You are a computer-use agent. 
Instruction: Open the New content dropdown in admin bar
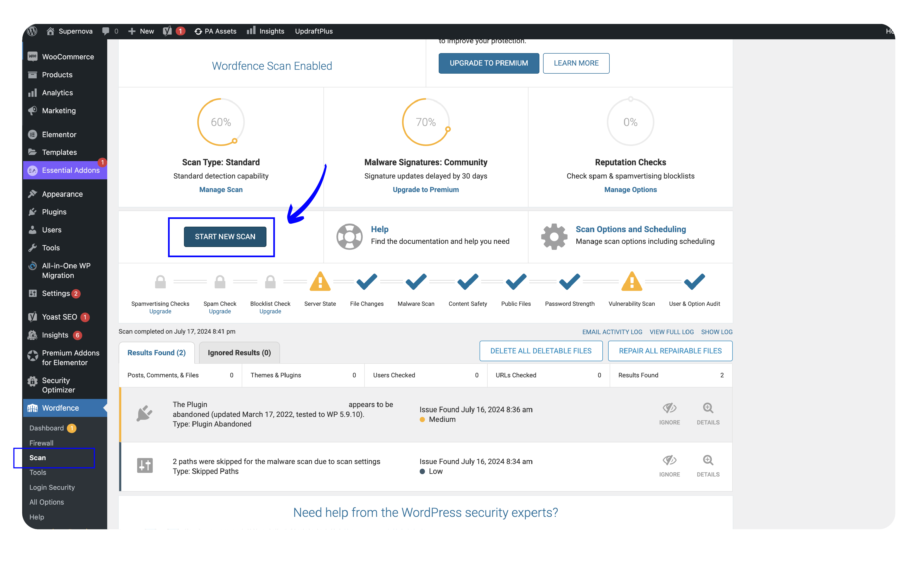[141, 31]
